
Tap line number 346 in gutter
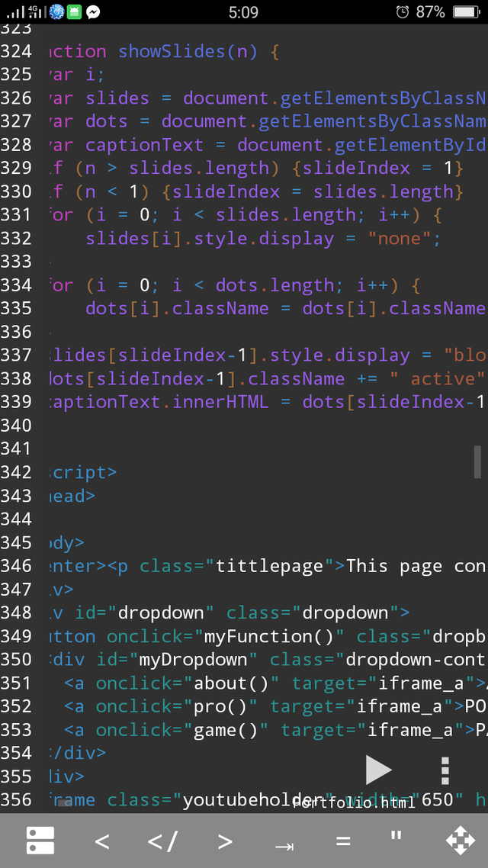[x=16, y=566]
